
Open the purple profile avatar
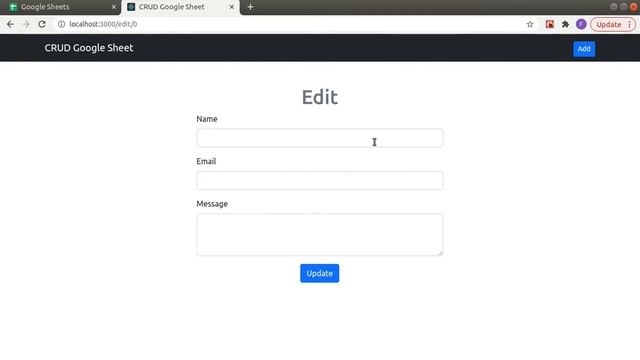(581, 24)
